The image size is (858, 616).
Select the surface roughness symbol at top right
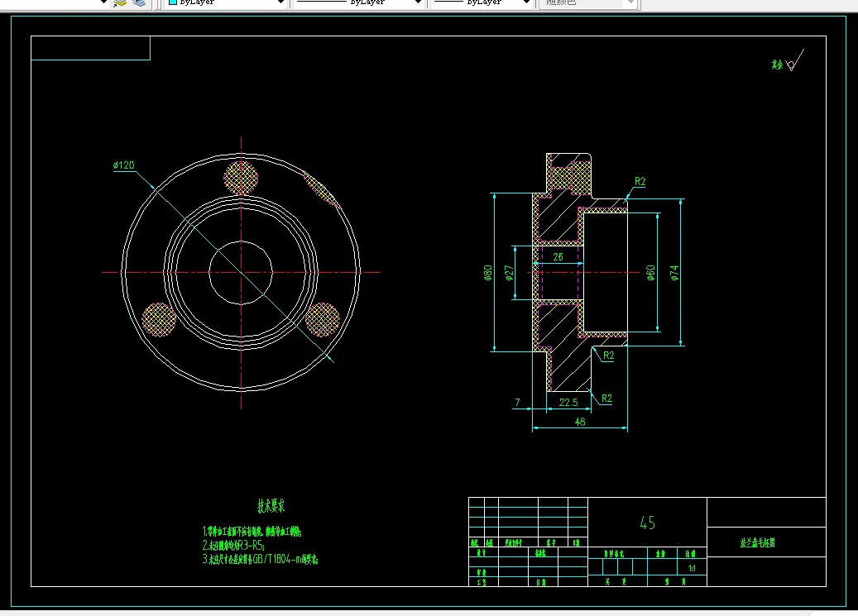pyautogui.click(x=794, y=60)
